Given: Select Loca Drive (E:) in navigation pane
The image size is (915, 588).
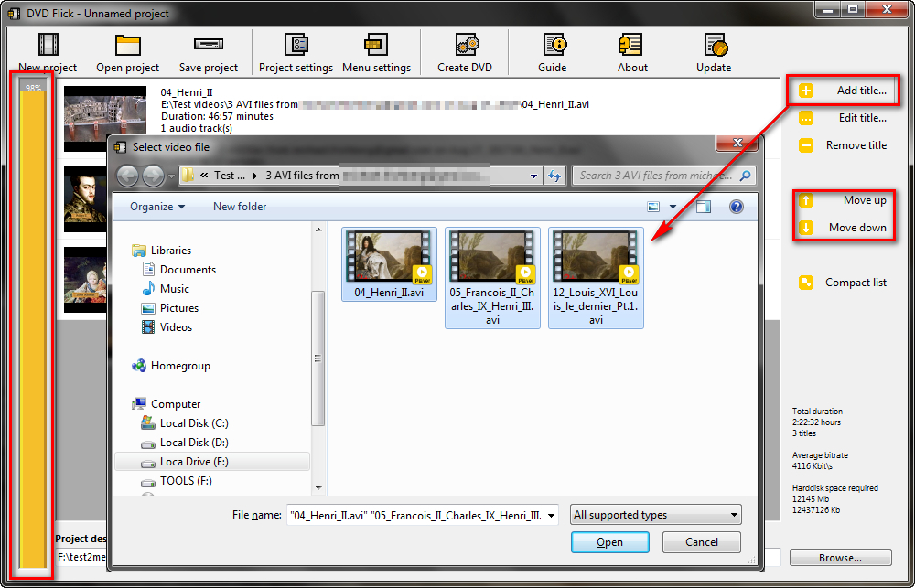Looking at the screenshot, I should click(x=194, y=462).
